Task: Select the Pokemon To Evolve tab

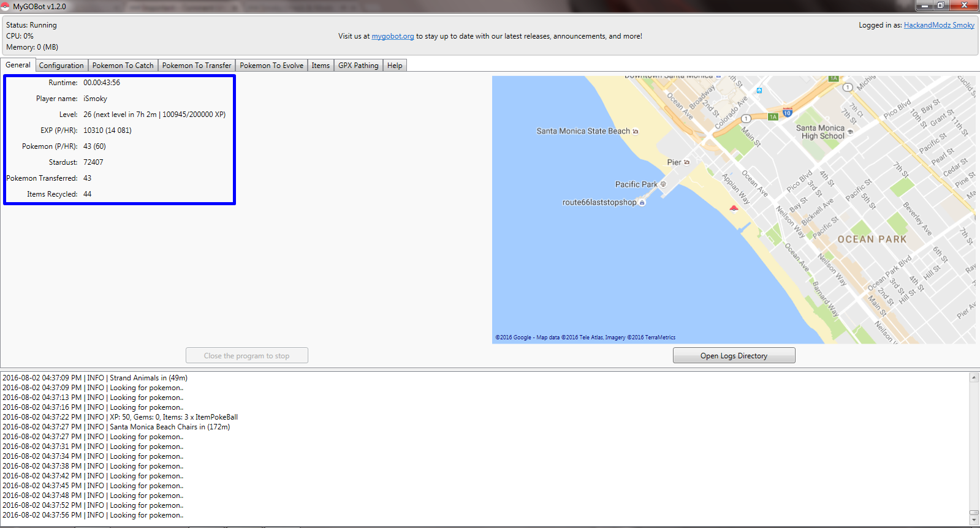Action: click(x=272, y=66)
